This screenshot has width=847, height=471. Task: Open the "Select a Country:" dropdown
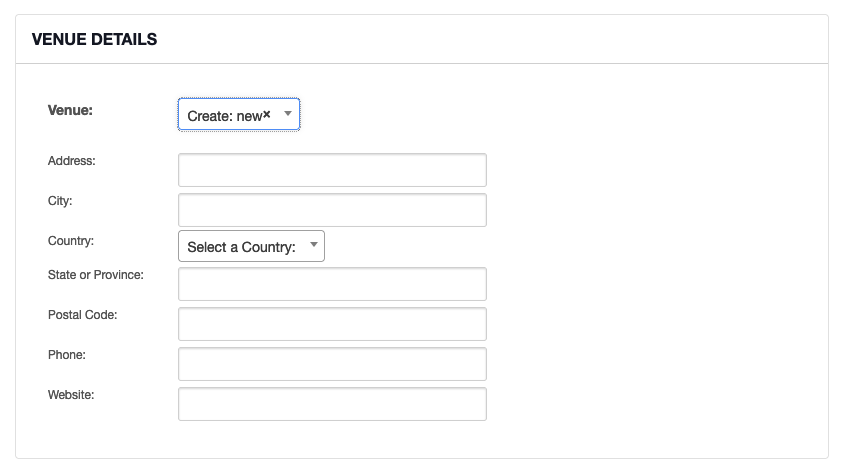click(251, 246)
